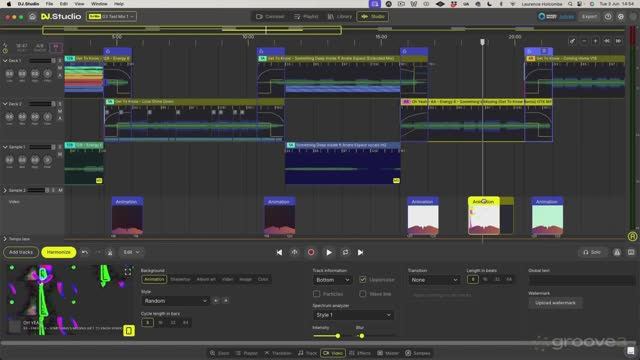The height and width of the screenshot is (360, 640).
Task: Open the Effects tab in the bottom bar
Action: (360, 353)
